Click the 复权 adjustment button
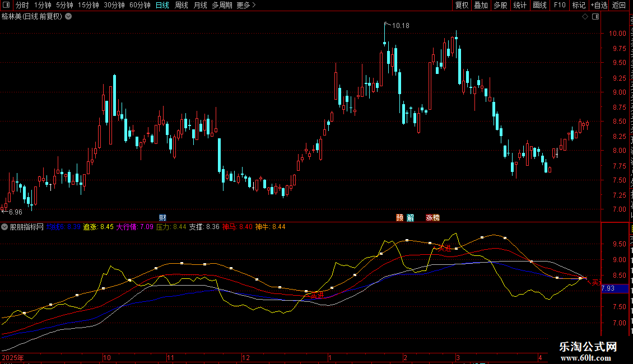Screen dimensions: 633x364 click(x=462, y=5)
